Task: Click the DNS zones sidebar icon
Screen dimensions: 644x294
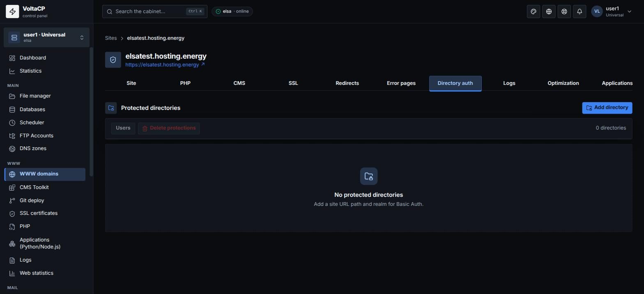Action: [12, 148]
